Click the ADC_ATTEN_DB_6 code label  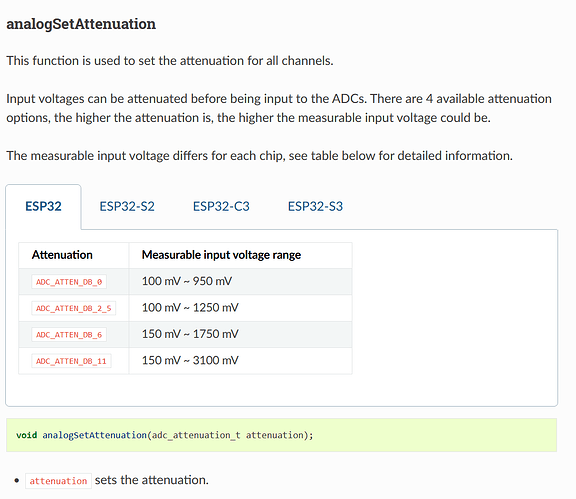(x=69, y=335)
